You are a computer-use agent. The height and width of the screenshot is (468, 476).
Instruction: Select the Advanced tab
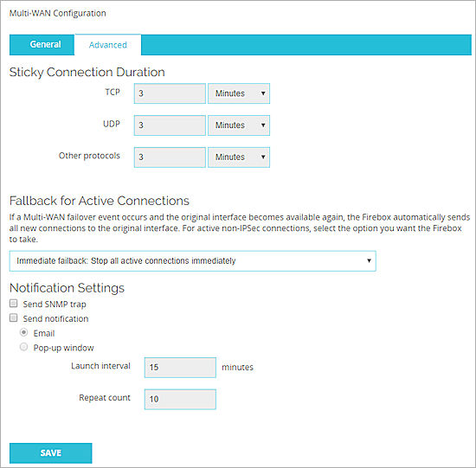coord(108,45)
